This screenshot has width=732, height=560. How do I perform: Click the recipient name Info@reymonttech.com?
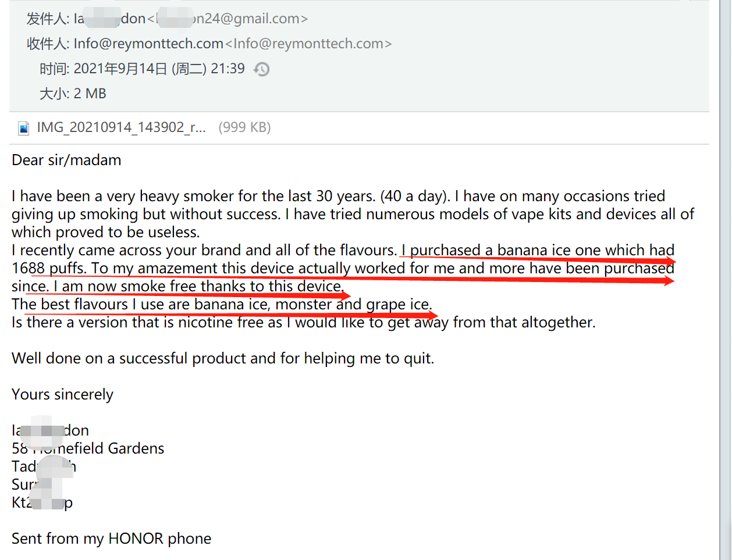click(148, 44)
